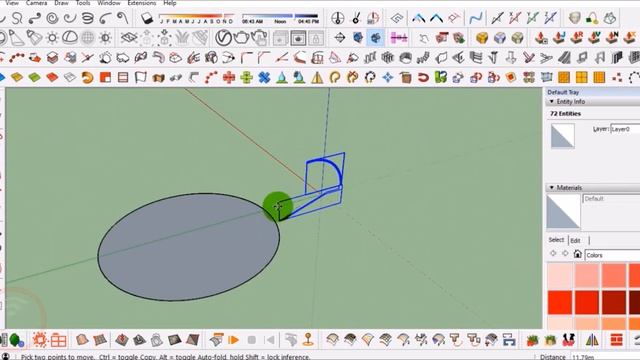The width and height of the screenshot is (640, 360).
Task: Select the helix spring curve tool
Action: [87, 18]
